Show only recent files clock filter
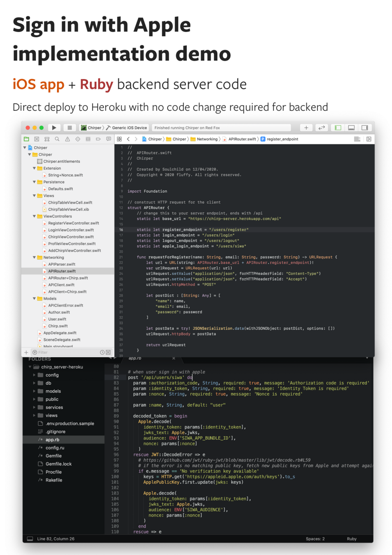This screenshot has width=392, height=555. 102,352
